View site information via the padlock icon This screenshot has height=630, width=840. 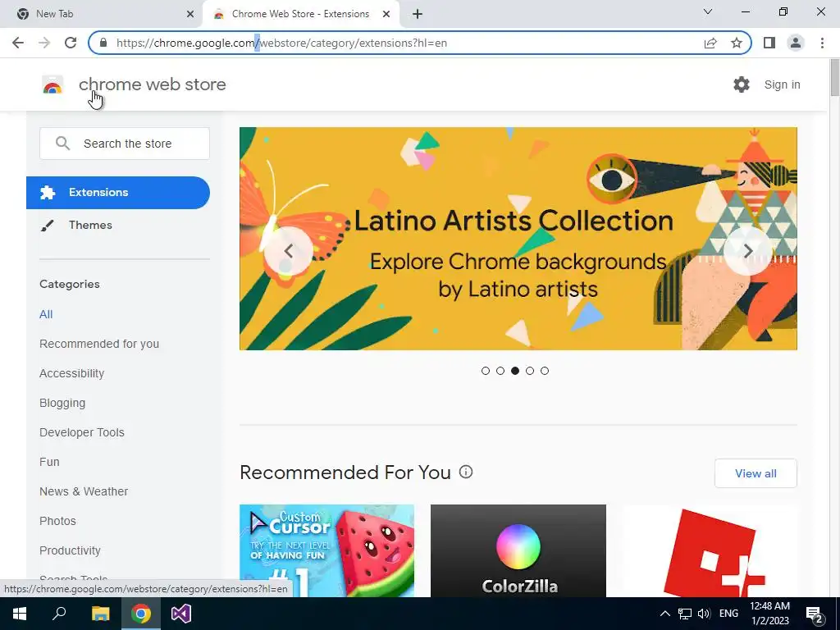tap(103, 43)
